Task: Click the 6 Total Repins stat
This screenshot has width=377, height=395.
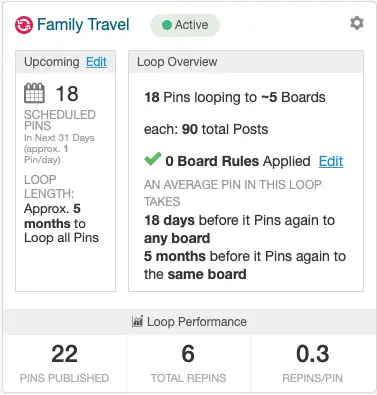Action: (188, 363)
